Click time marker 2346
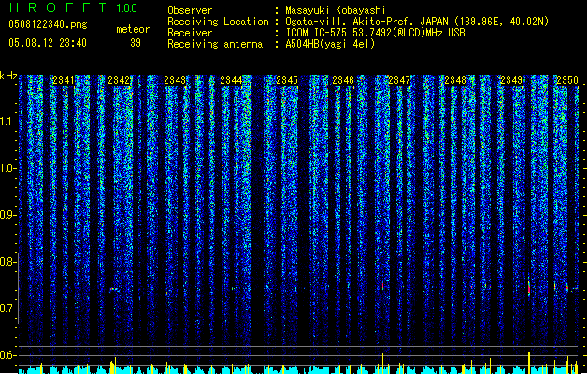 point(343,80)
